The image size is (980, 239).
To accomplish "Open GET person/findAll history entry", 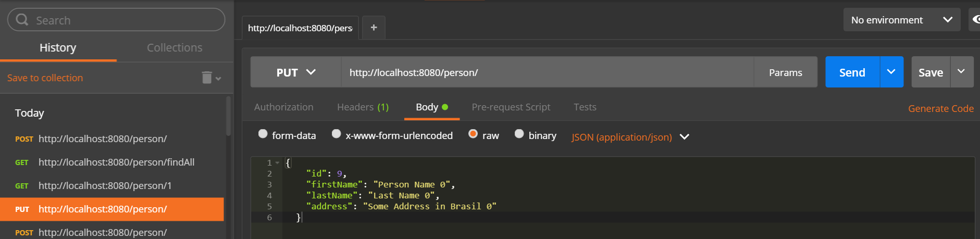I will coord(116,162).
